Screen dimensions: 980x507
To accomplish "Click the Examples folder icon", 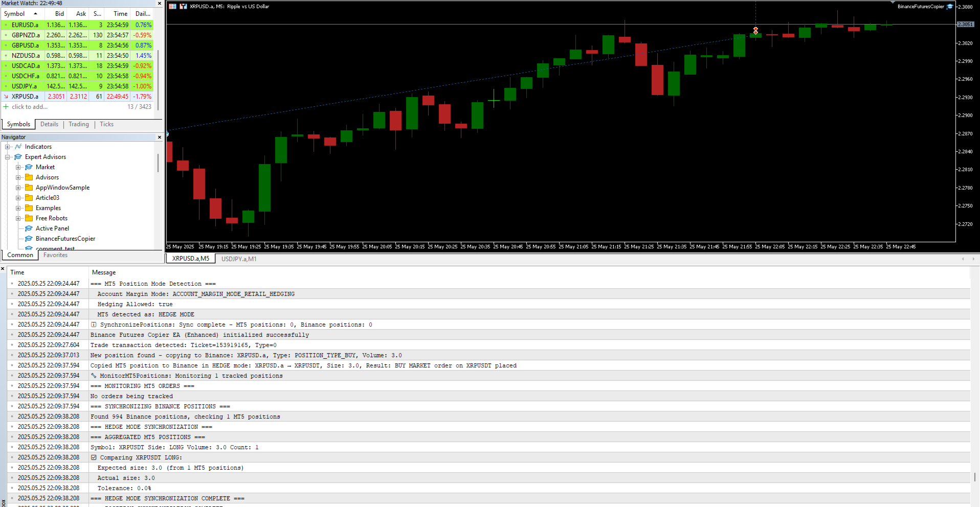I will (29, 208).
